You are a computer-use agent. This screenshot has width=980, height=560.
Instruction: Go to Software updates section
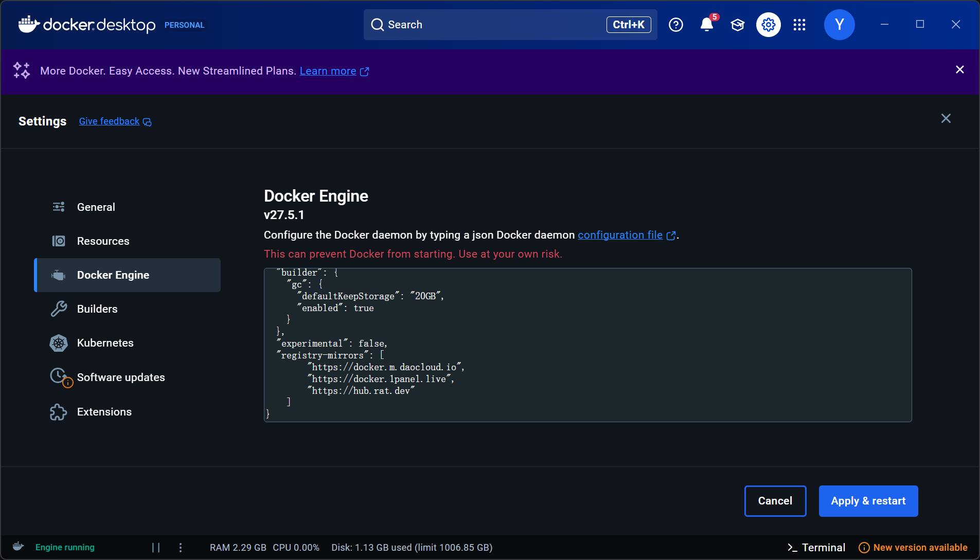(121, 377)
